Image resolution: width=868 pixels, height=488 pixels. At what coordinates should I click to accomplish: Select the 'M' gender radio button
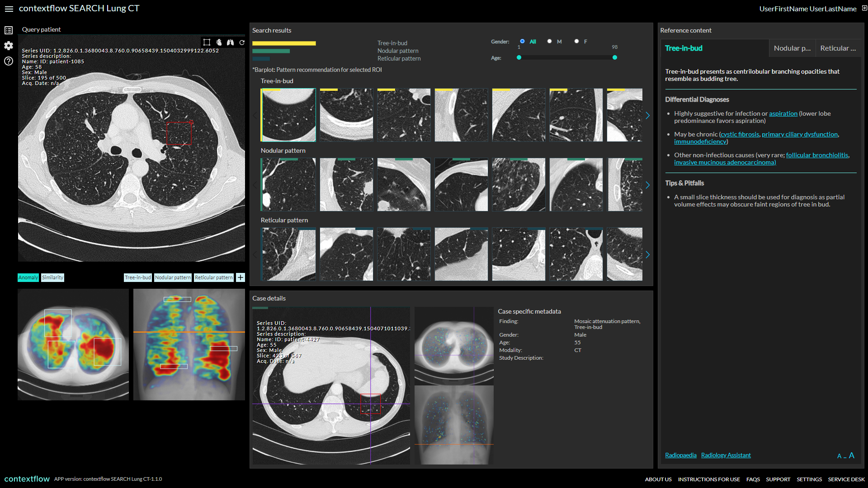[x=549, y=41]
